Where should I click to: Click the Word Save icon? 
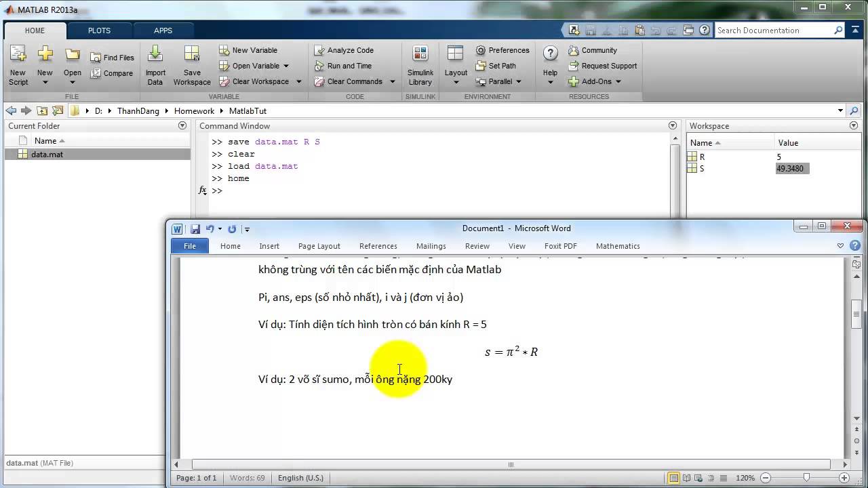tap(195, 229)
